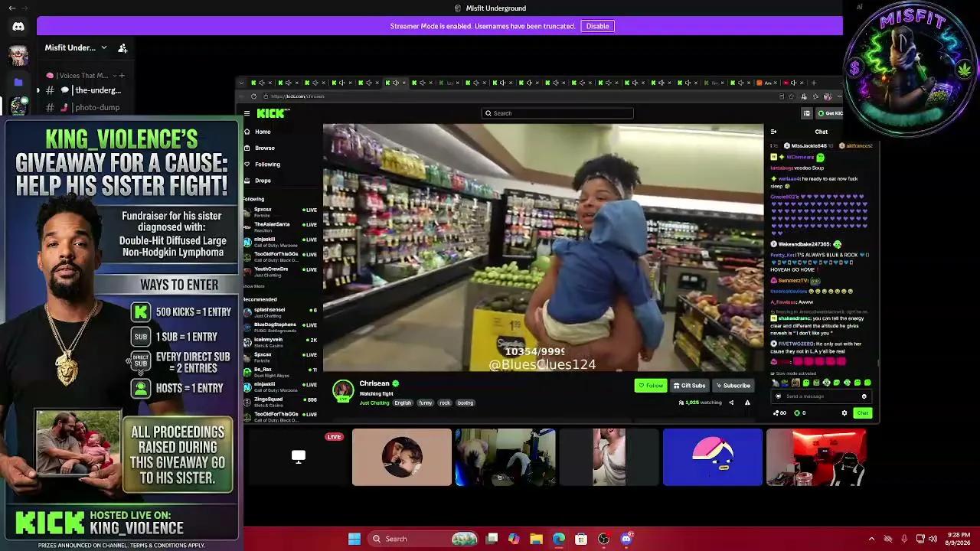Open chat settings gear icon
Viewport: 980px width, 551px height.
844,413
